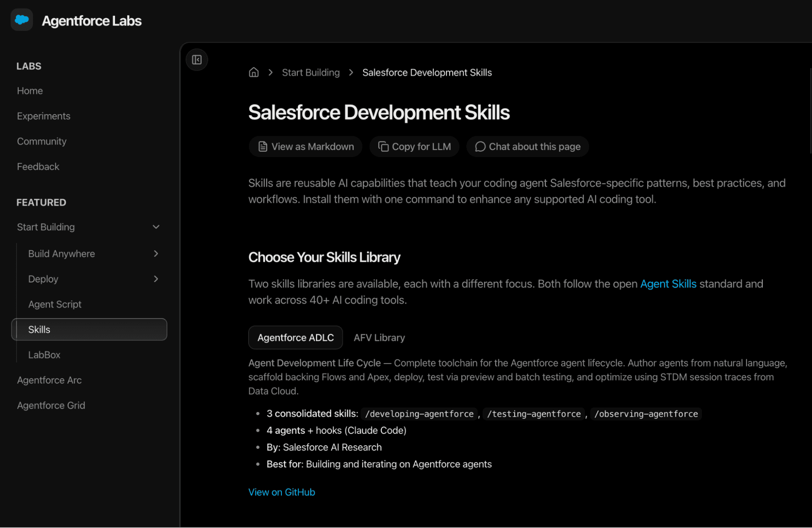Click the chat bubble icon in Chat about this page

click(480, 147)
